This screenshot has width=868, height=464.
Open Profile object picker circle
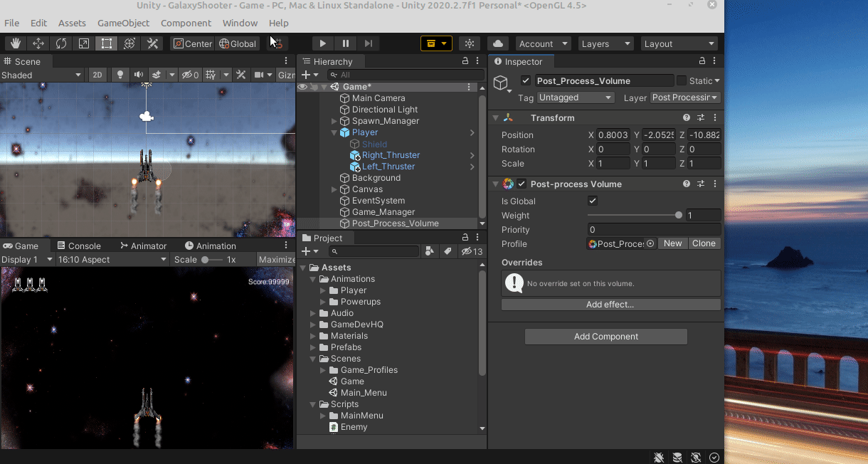pos(650,243)
